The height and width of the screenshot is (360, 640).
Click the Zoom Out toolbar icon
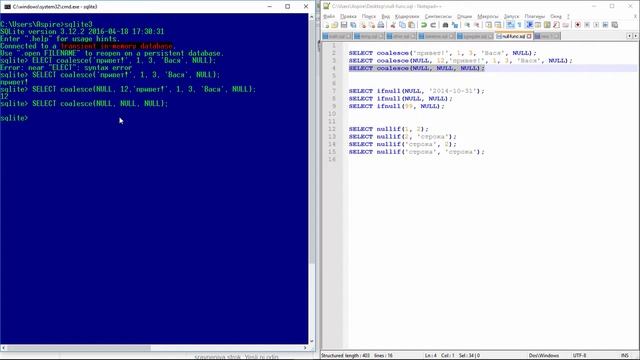click(476, 25)
